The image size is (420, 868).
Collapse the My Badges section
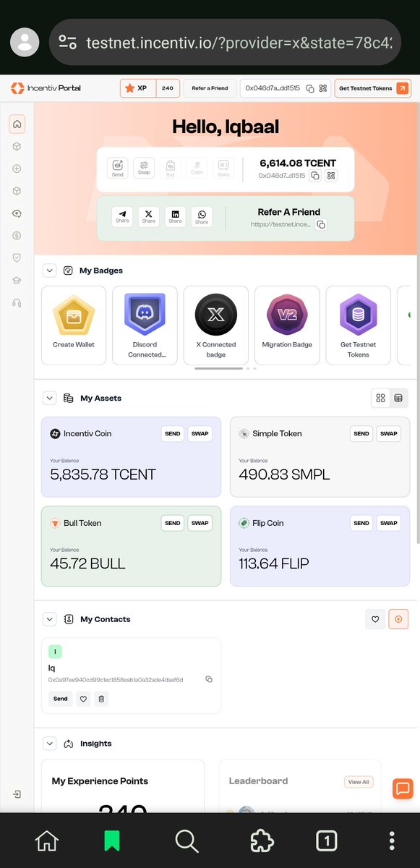(x=50, y=271)
